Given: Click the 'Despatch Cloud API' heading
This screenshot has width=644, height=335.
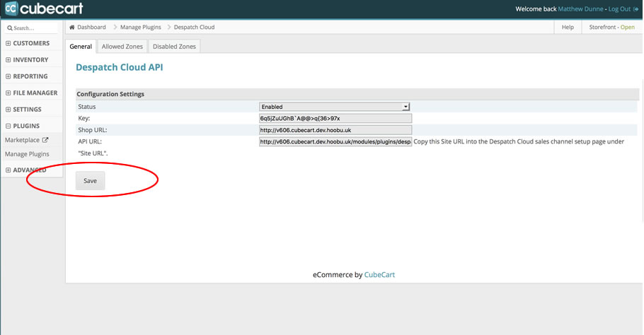Looking at the screenshot, I should tap(119, 67).
